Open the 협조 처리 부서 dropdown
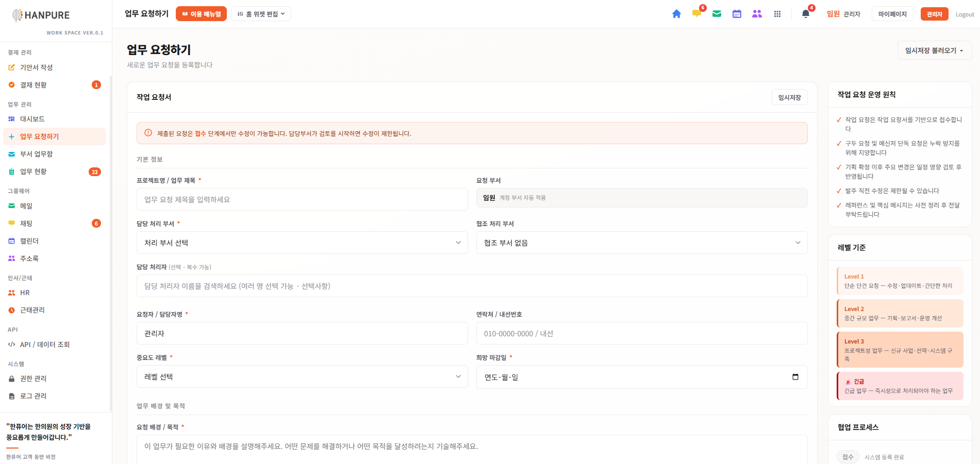 coord(642,243)
